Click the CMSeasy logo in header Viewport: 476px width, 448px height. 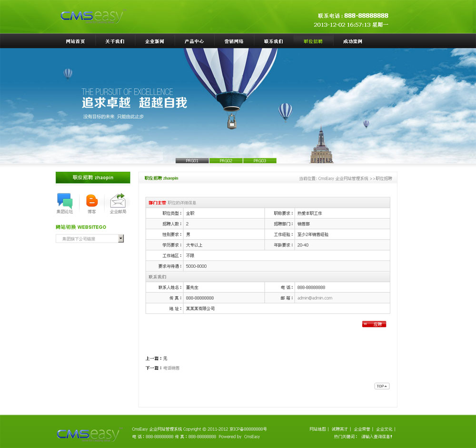tap(92, 17)
